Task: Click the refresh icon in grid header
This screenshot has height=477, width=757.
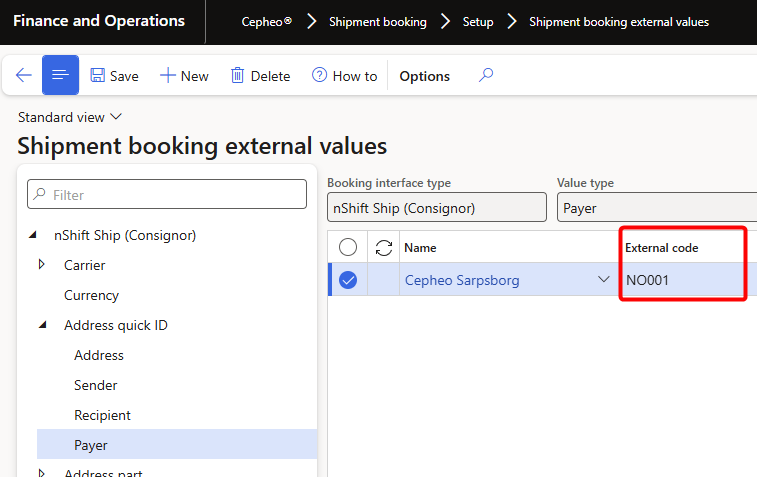Action: click(383, 247)
